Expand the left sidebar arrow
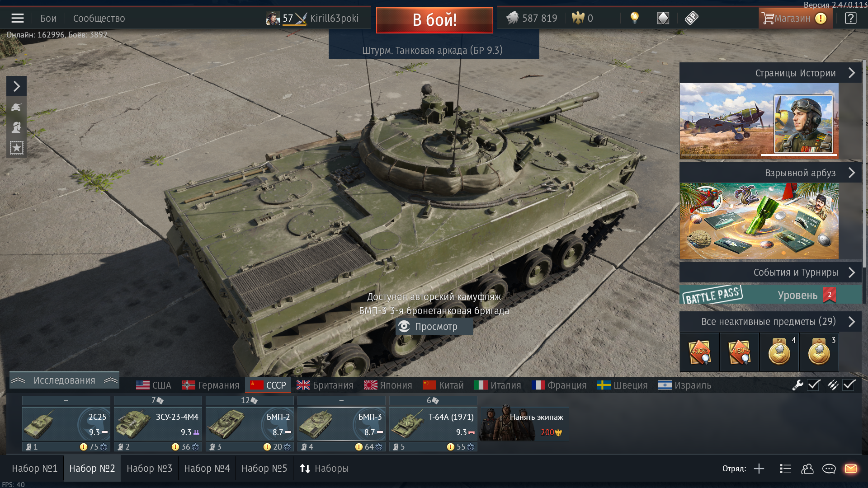The image size is (868, 488). click(x=16, y=86)
